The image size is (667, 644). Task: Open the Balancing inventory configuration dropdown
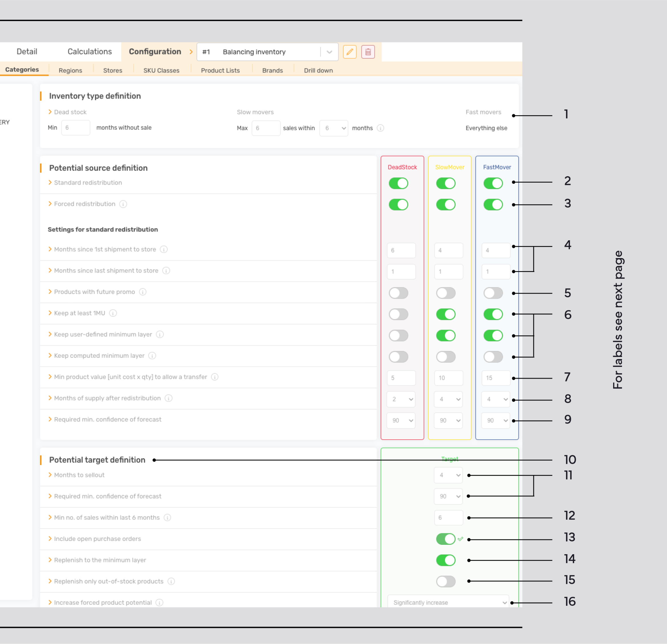coord(267,52)
